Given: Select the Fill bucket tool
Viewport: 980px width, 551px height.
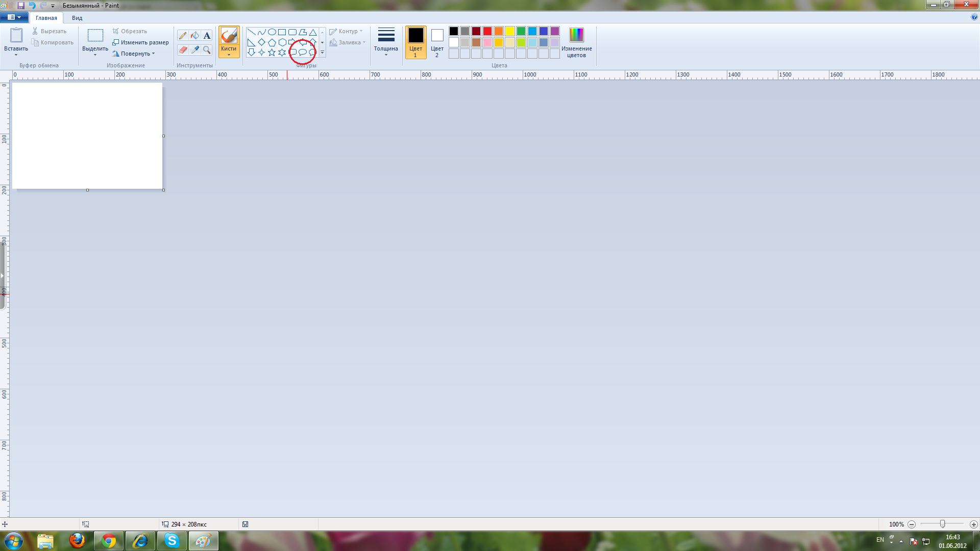Looking at the screenshot, I should point(195,36).
